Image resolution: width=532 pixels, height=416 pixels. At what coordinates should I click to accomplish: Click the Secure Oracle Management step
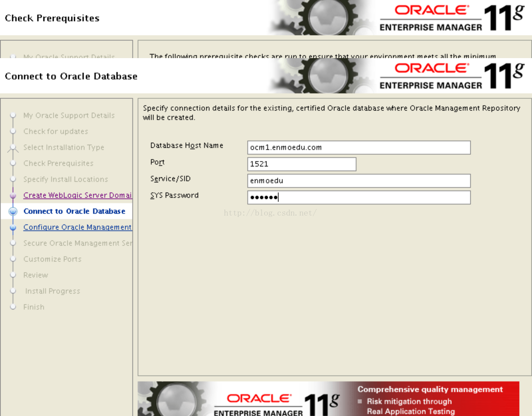78,243
